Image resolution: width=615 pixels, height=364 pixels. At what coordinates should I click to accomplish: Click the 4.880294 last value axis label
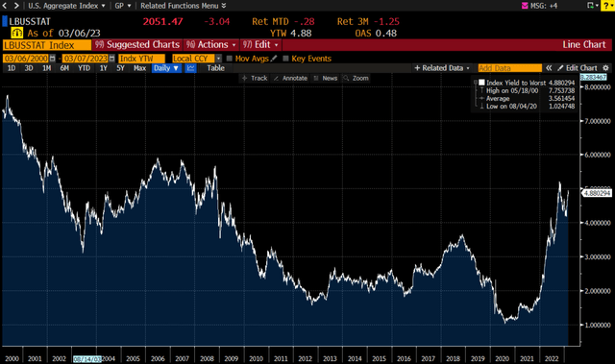click(596, 193)
